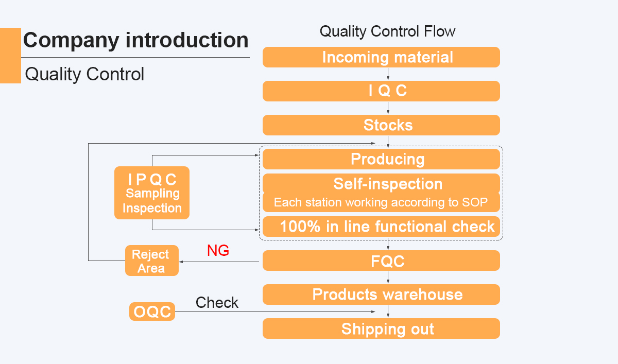Select the Producing step box

pos(381,159)
